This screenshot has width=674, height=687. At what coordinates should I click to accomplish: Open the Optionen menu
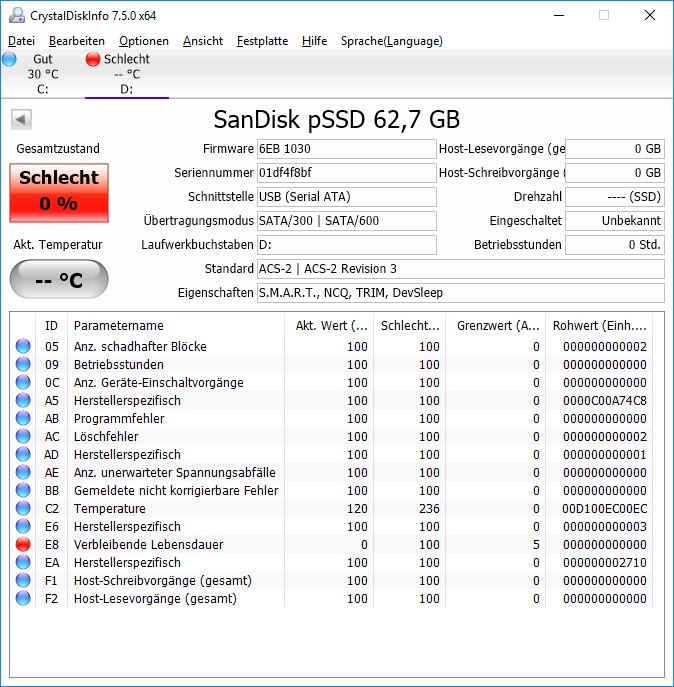click(x=144, y=41)
